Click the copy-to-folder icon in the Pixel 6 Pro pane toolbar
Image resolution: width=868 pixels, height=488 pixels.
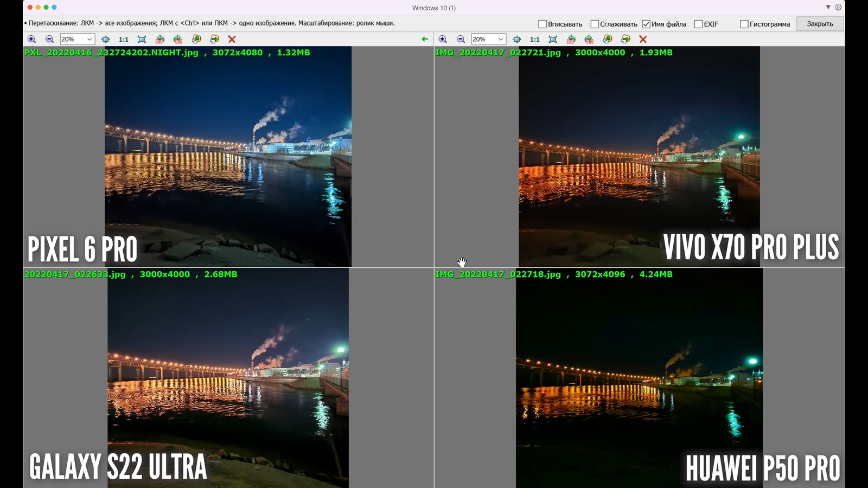tap(196, 39)
